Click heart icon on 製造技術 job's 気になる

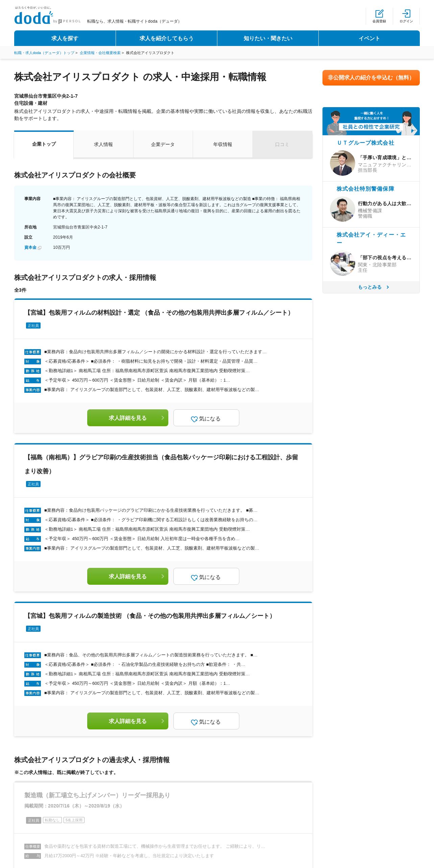[194, 722]
